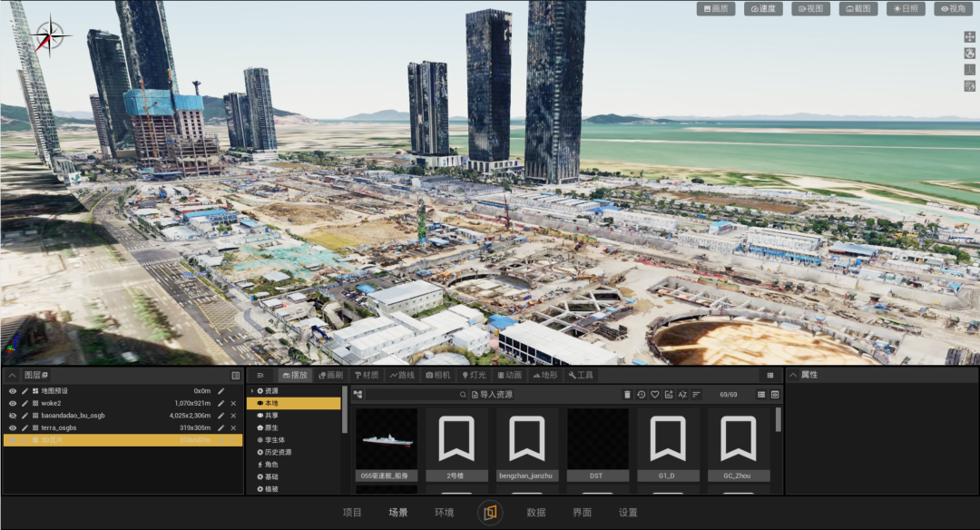Click the trash delete icon in asset toolbar
Viewport: 980px width, 530px height.
(x=627, y=395)
